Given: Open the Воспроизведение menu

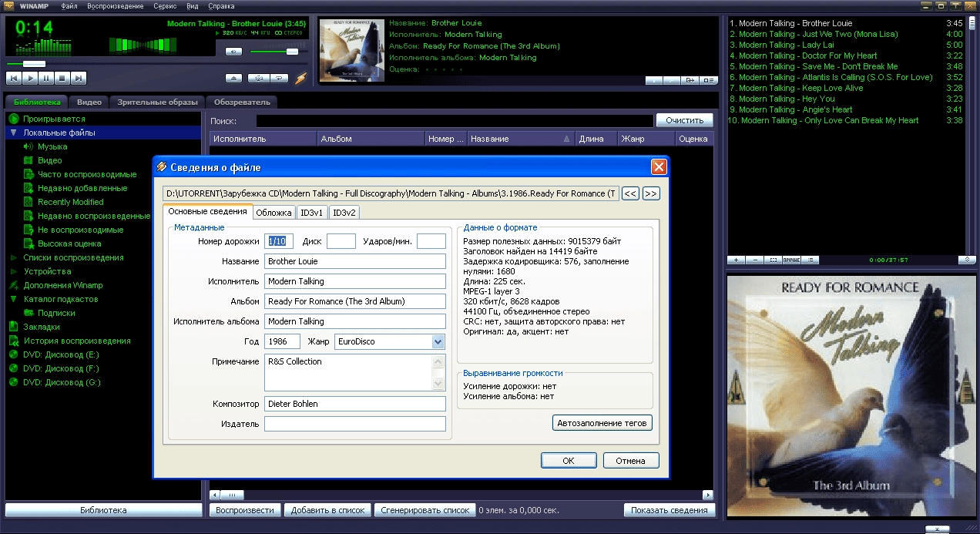Looking at the screenshot, I should pyautogui.click(x=116, y=6).
